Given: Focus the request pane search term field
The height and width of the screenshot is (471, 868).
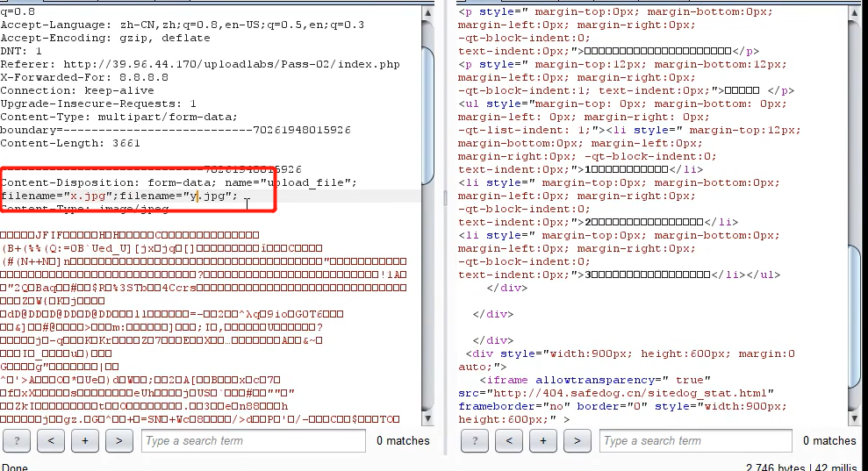Looking at the screenshot, I should (x=253, y=440).
